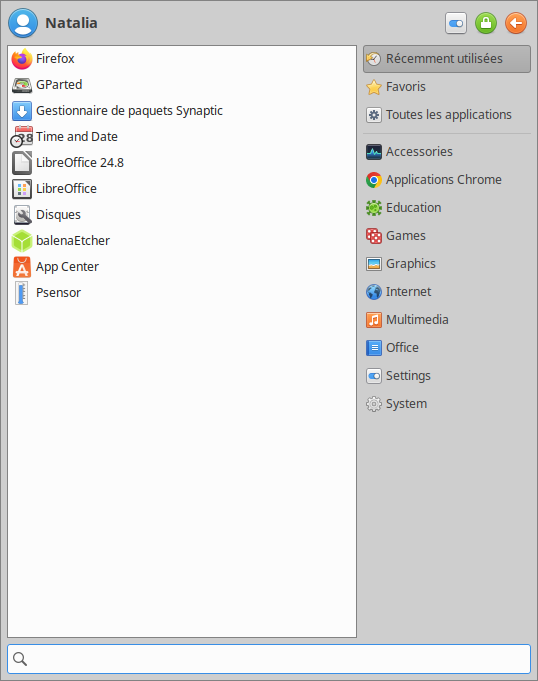Lock the screen with green padlock button

486,23
